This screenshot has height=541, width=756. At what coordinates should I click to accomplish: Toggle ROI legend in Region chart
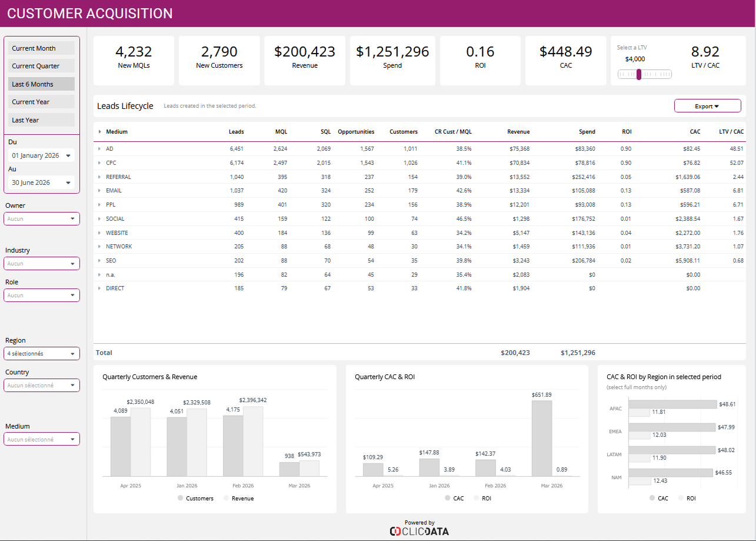[686, 498]
